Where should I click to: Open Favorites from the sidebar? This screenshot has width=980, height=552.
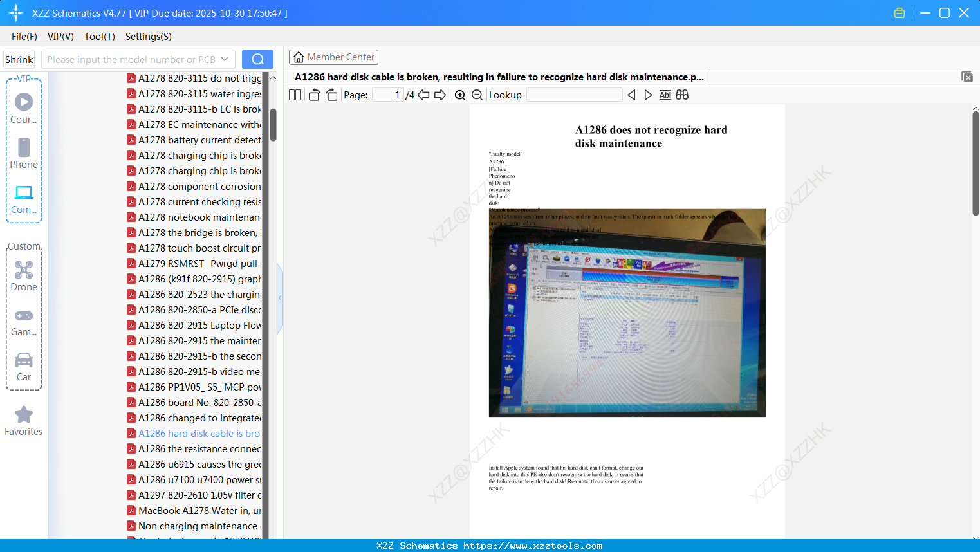(24, 421)
